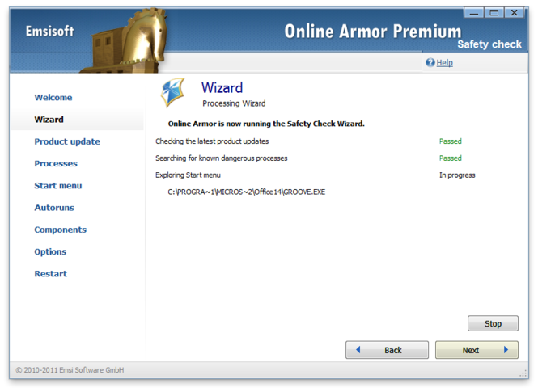This screenshot has height=392, width=538.
Task: Open the Product update step
Action: (67, 141)
